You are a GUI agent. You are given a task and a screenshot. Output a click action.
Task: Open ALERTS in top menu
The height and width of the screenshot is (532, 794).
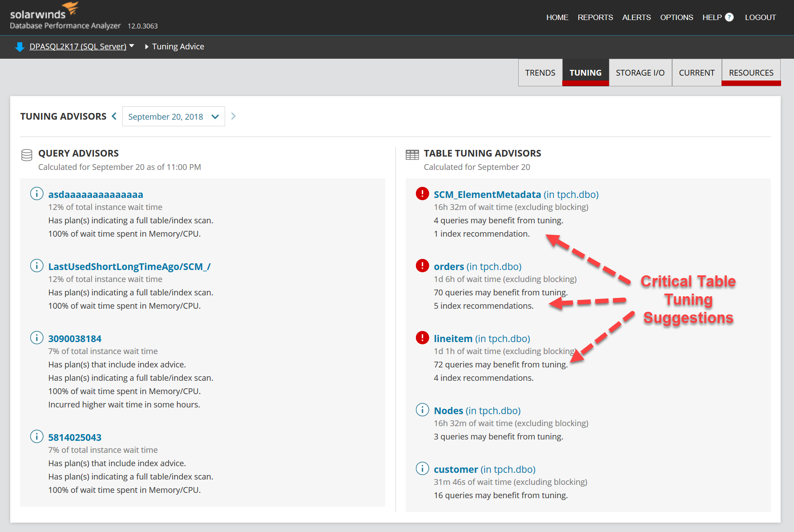(636, 17)
